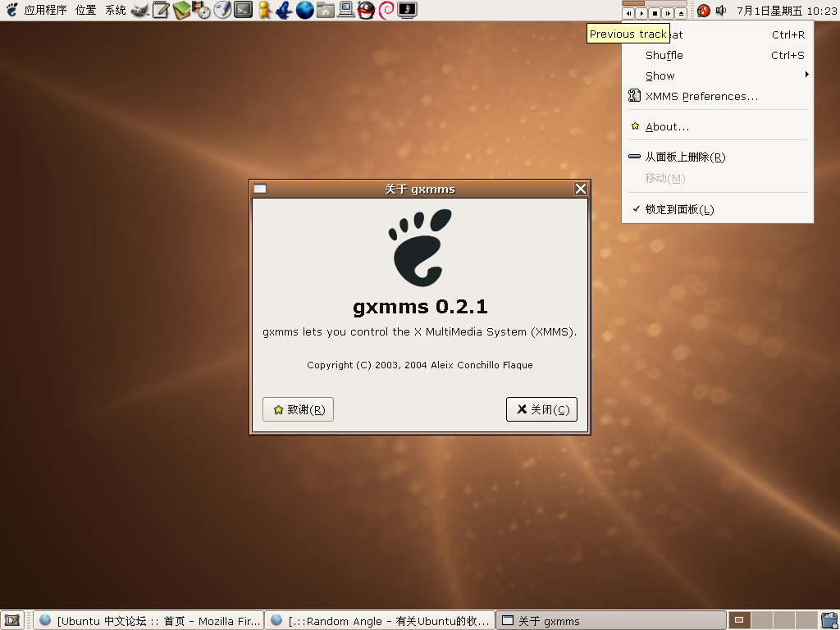Launch the blue frog Azureus icon
Viewport: 840px width, 630px height.
tap(284, 10)
